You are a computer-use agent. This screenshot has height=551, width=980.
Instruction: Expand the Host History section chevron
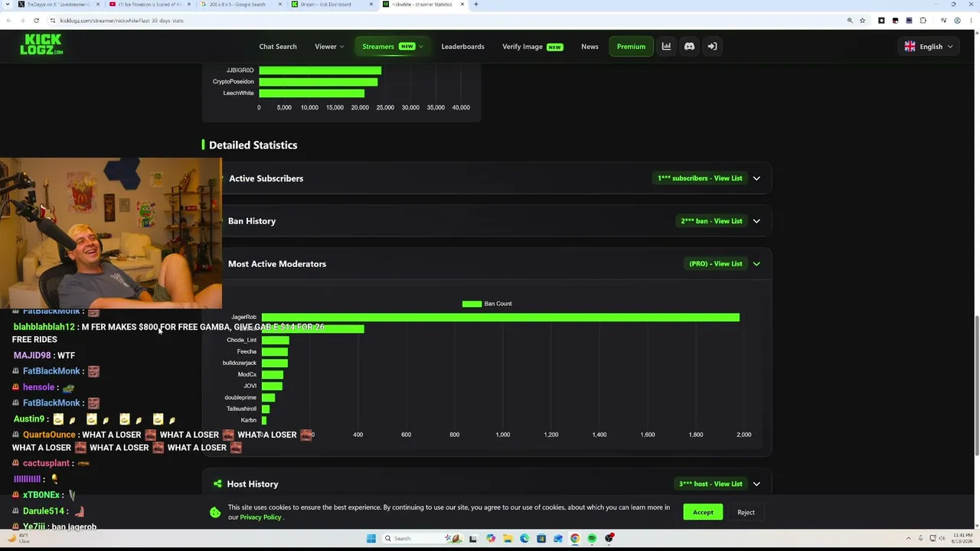pos(756,484)
